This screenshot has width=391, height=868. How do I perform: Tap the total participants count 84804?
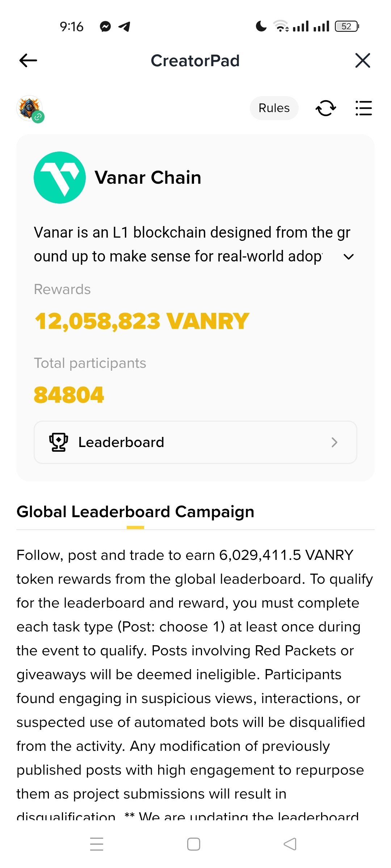pyautogui.click(x=69, y=395)
